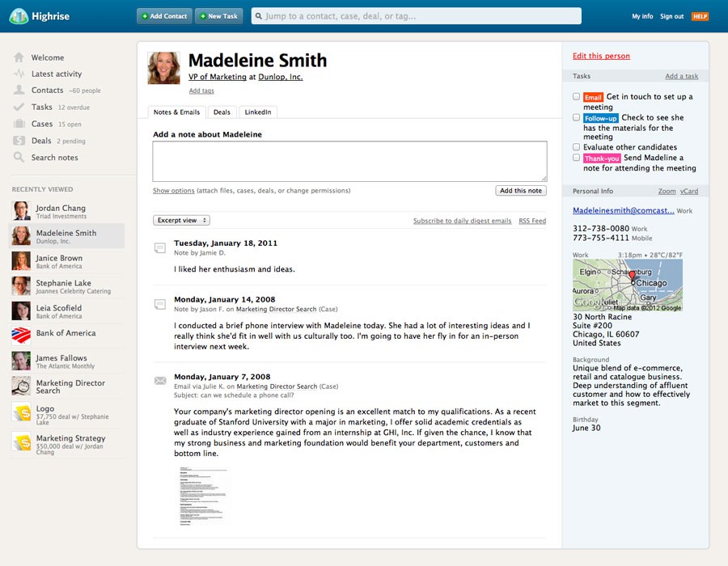Check the Thank-you note task checkbox
This screenshot has width=728, height=566.
[x=576, y=158]
